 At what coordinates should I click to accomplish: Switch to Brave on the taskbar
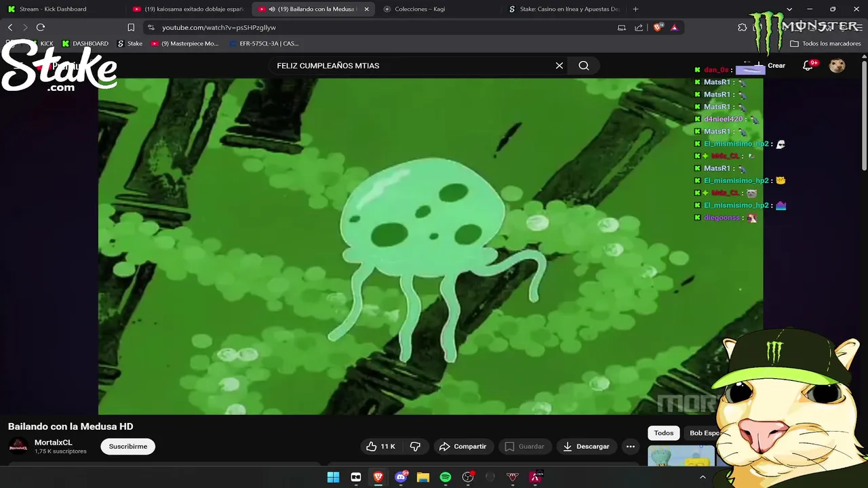pyautogui.click(x=378, y=477)
